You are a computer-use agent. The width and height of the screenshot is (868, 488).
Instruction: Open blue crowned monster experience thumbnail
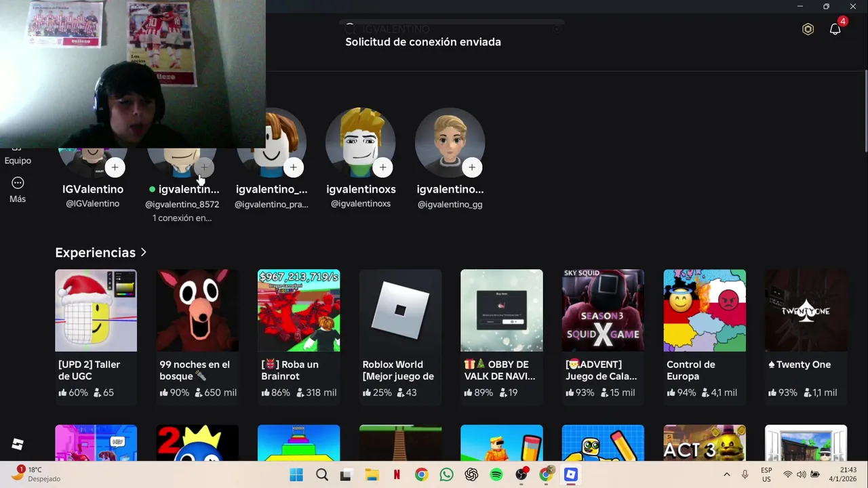[197, 443]
